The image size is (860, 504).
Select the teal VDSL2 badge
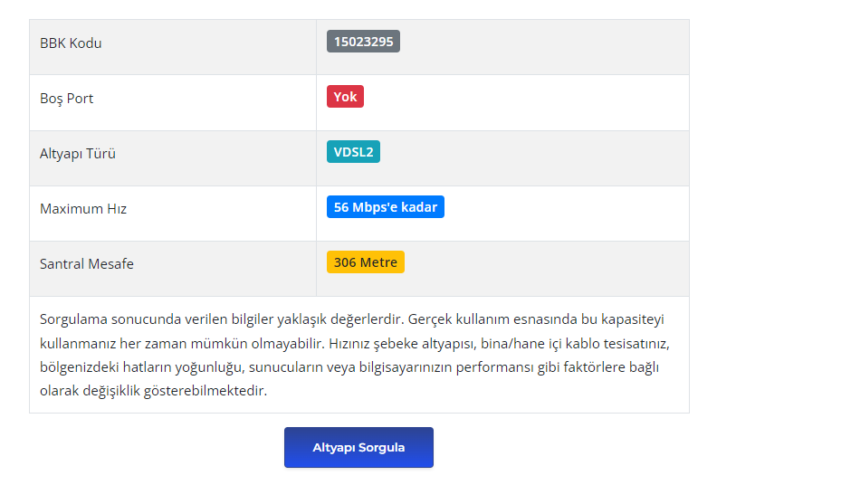click(x=353, y=152)
